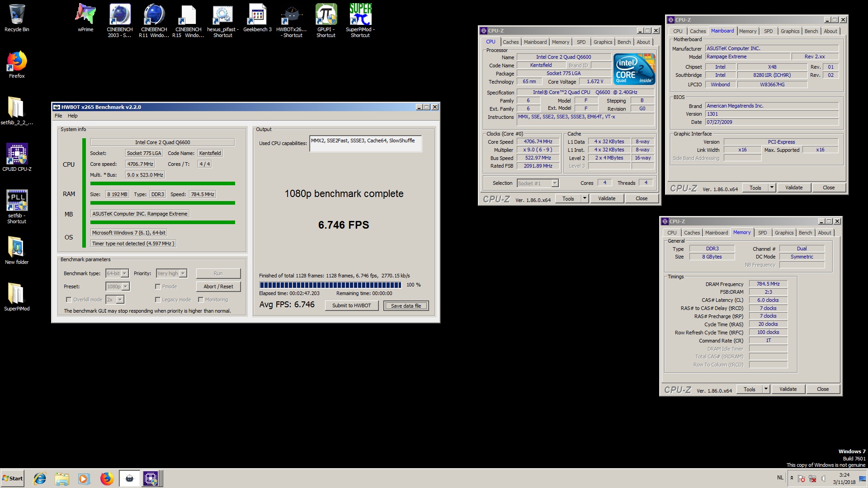Click Validate in the Mainboard window
Image resolution: width=868 pixels, height=488 pixels.
click(x=794, y=188)
